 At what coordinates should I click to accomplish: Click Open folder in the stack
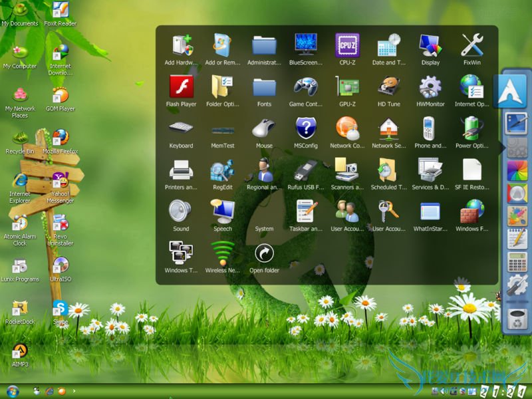(x=264, y=254)
